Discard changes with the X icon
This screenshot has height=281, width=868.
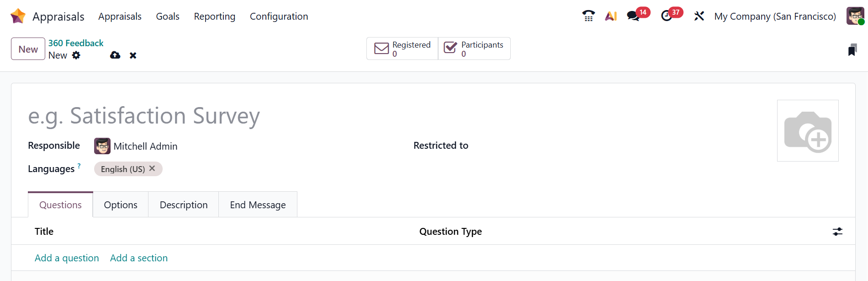[133, 55]
